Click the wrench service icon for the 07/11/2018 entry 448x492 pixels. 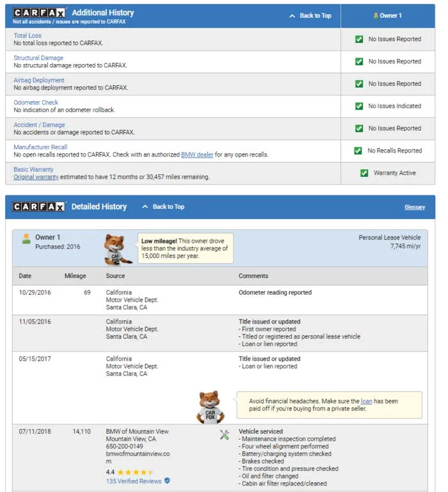tap(225, 434)
